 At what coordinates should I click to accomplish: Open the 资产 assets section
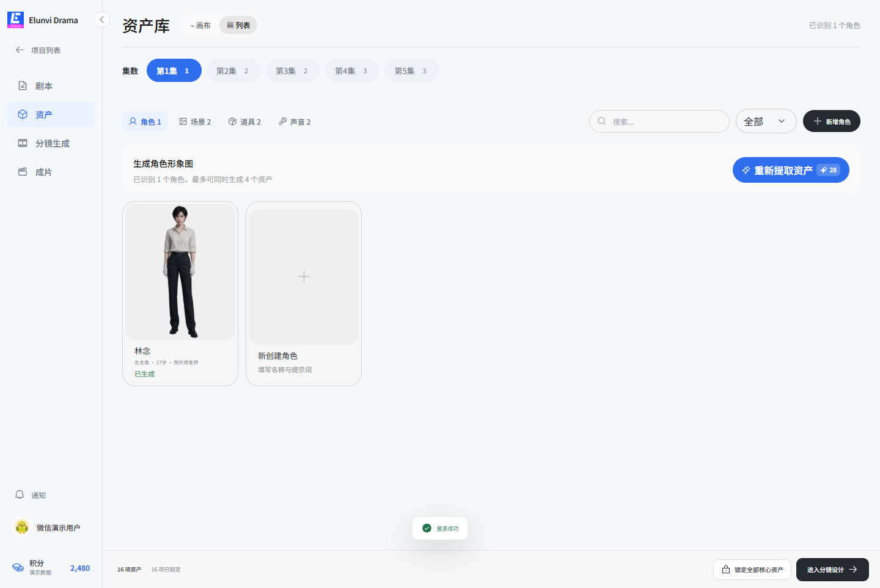point(51,114)
